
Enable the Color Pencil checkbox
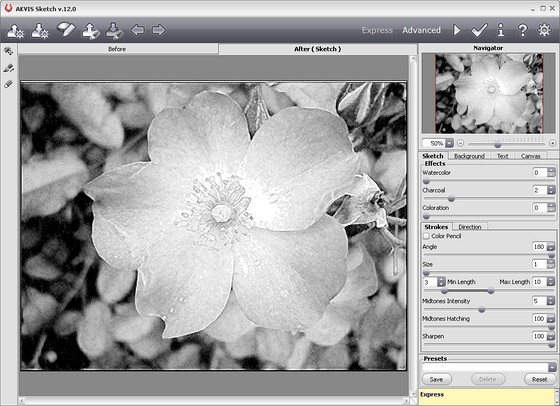click(x=426, y=236)
